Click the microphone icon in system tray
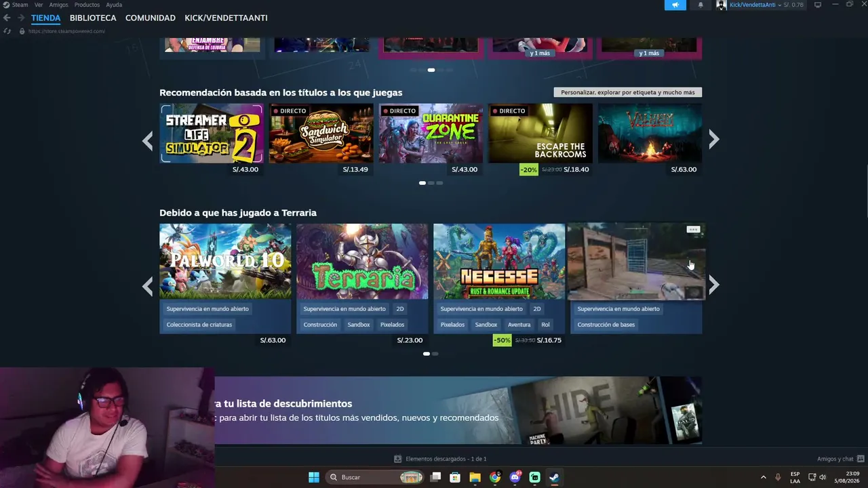 778,477
